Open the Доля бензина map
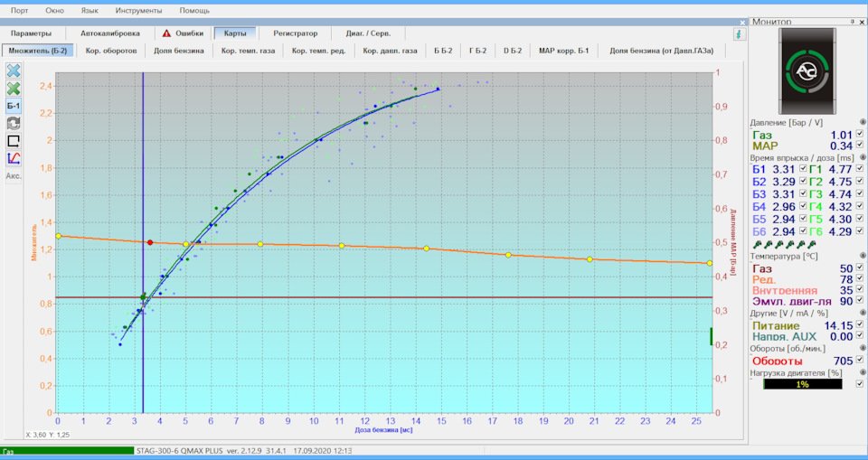 tap(179, 51)
